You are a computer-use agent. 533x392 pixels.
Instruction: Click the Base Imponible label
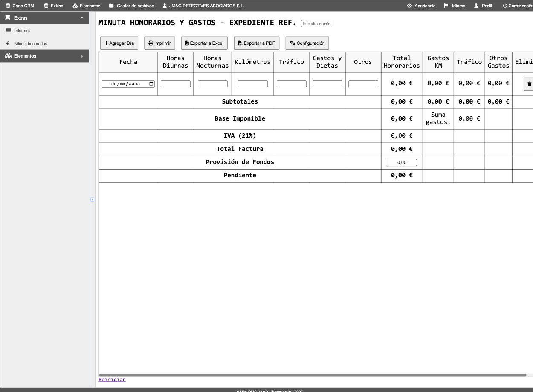point(240,119)
